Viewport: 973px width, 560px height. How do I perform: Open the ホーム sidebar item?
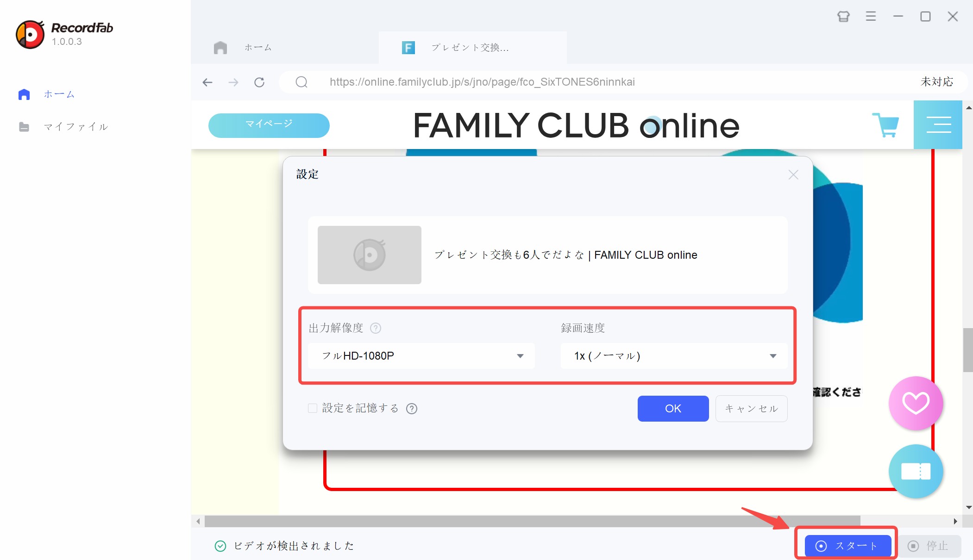coord(46,94)
